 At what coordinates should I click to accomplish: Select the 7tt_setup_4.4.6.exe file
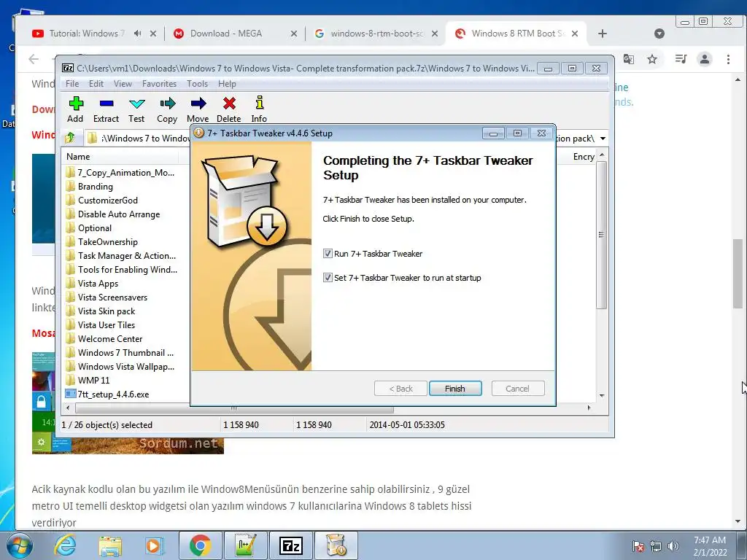(x=113, y=394)
